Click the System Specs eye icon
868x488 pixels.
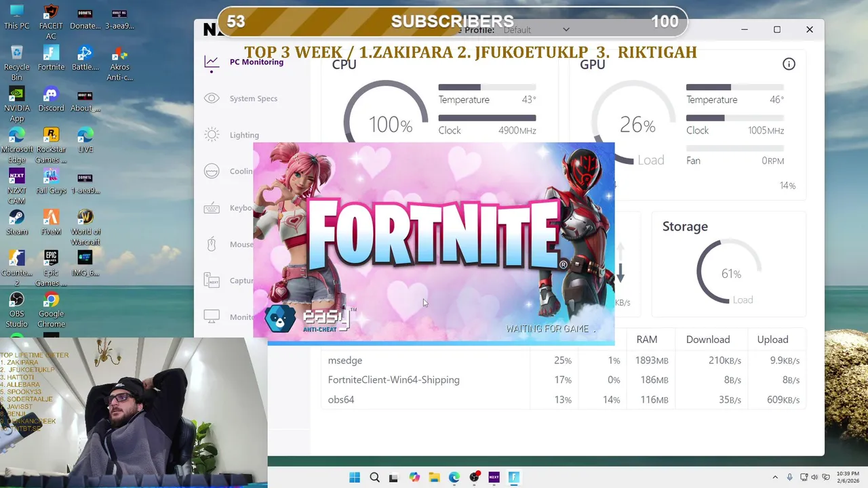tap(212, 98)
